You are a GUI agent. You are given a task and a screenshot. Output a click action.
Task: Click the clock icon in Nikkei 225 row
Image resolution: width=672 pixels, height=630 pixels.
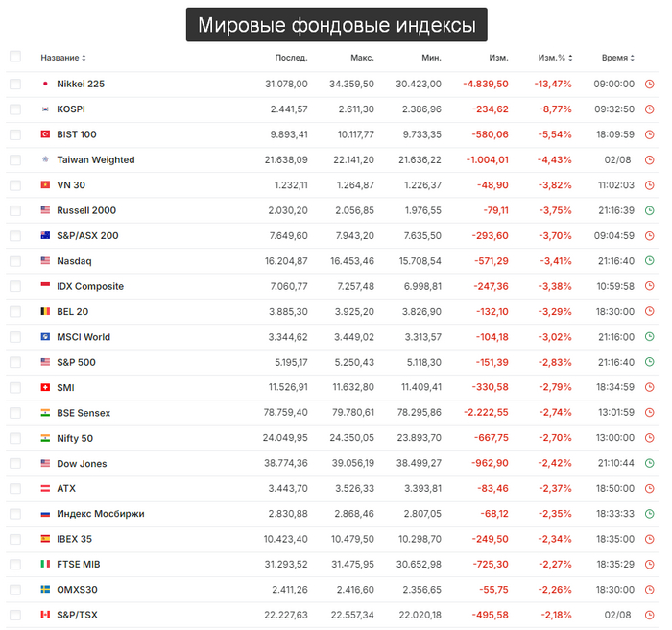click(x=649, y=85)
